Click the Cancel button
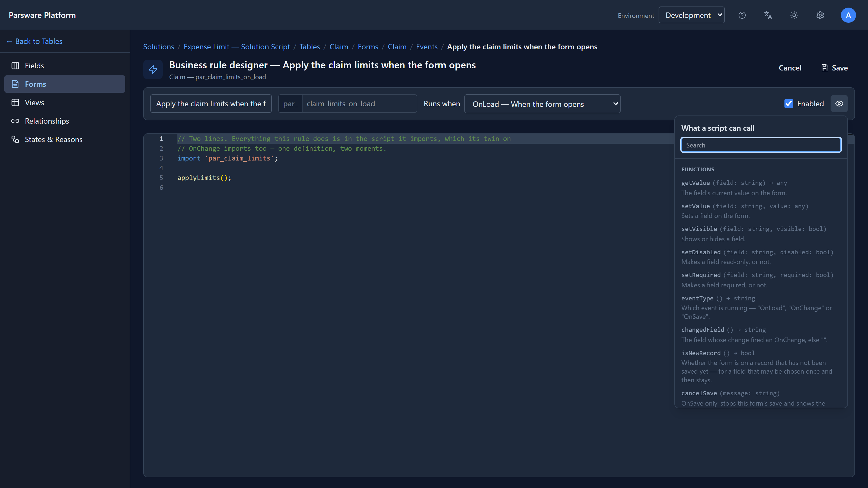Screen dimensions: 868x488 click(x=790, y=68)
